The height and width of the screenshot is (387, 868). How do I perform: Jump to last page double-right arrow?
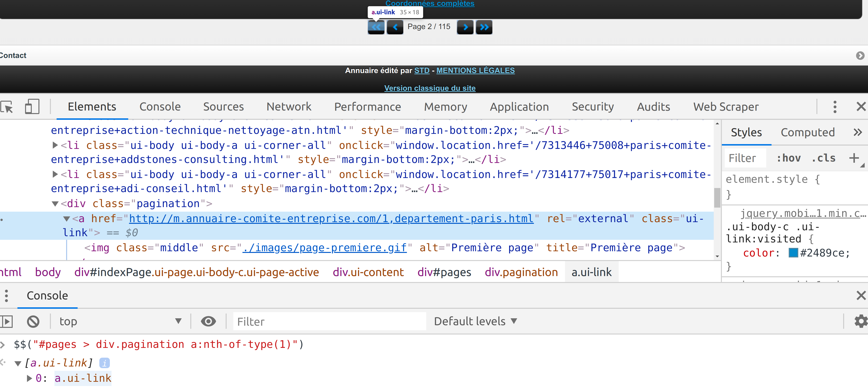coord(484,27)
